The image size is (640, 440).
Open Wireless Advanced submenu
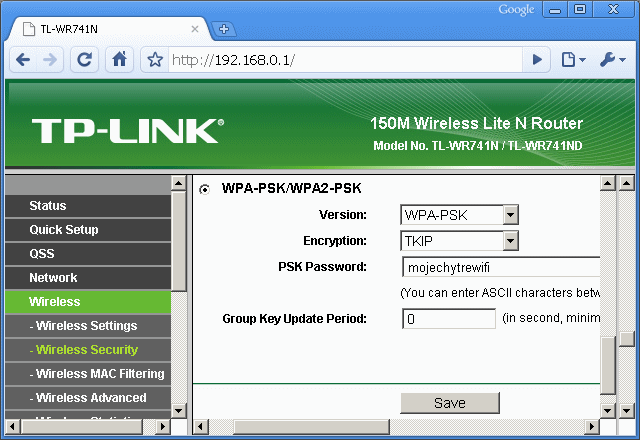(88, 398)
